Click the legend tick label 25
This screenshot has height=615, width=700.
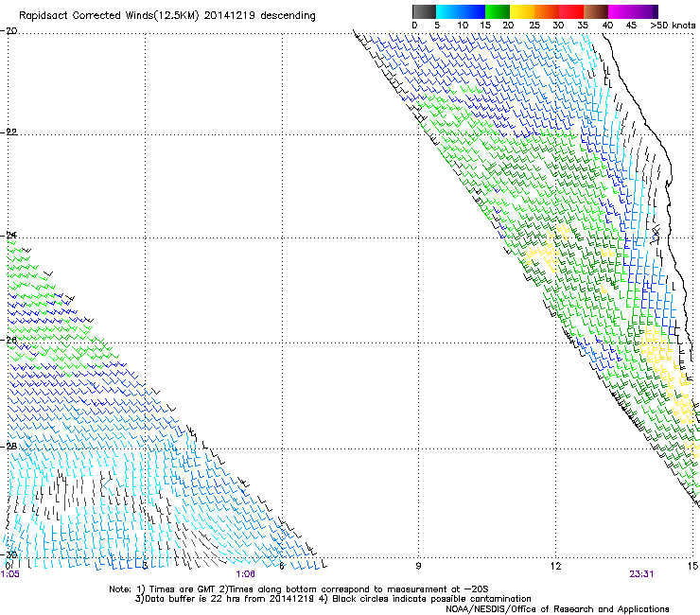(x=534, y=26)
